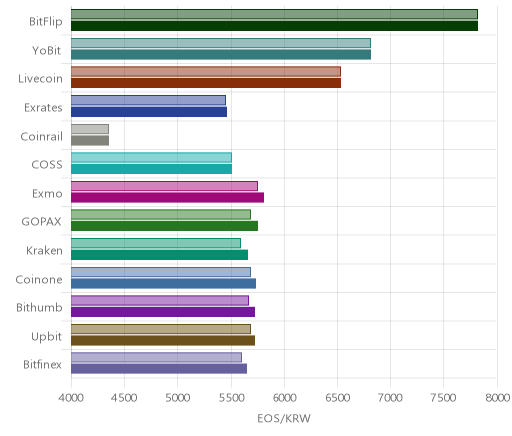The image size is (512, 436).
Task: Click the dark blue Exrates bar
Action: tap(149, 112)
